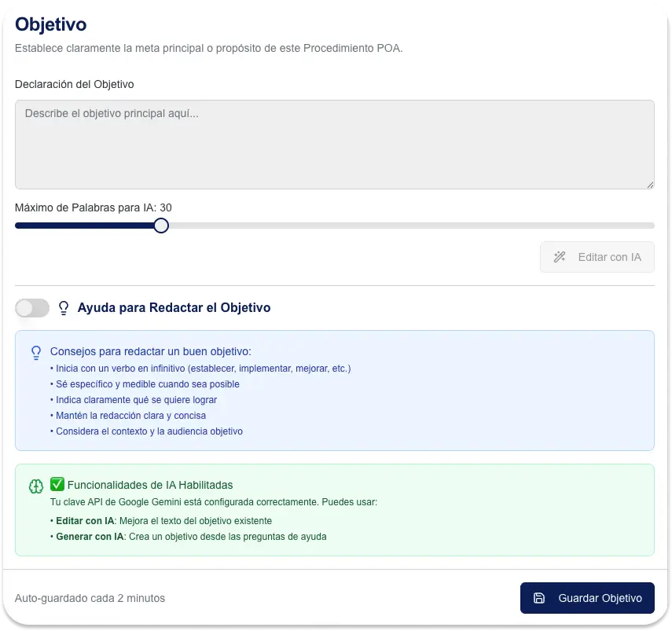Click the brain icon in the green panel
This screenshot has height=631, width=672.
[x=36, y=486]
